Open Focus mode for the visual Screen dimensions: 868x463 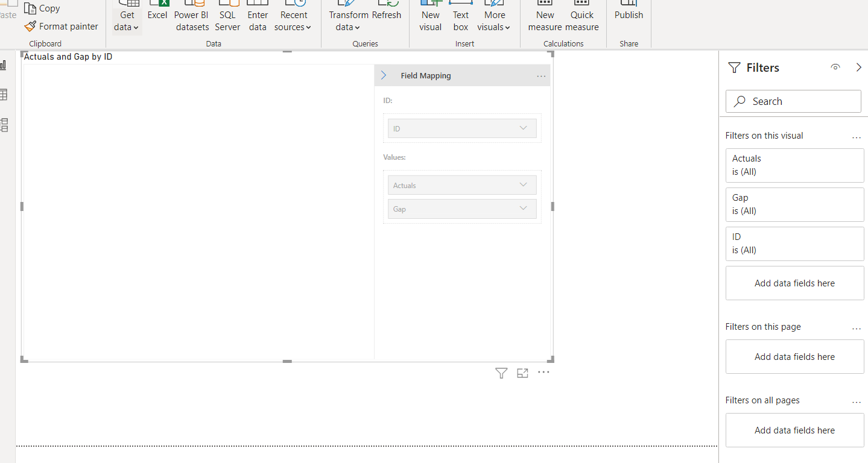522,373
